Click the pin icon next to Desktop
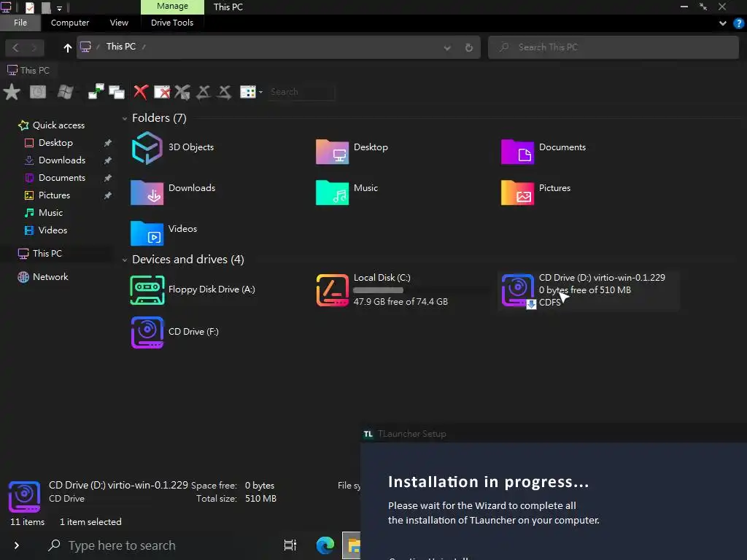 coord(108,143)
